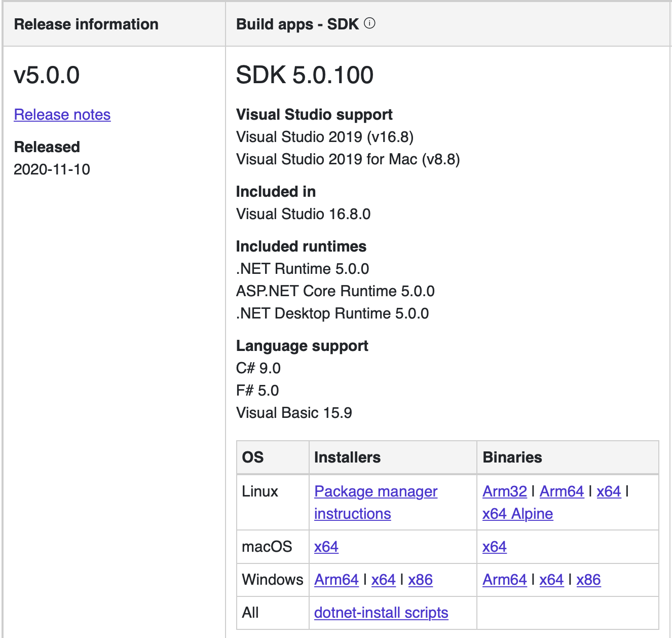Click the .NET Runtime 5.0.0 text
Screen dimensions: 672x638
303,269
